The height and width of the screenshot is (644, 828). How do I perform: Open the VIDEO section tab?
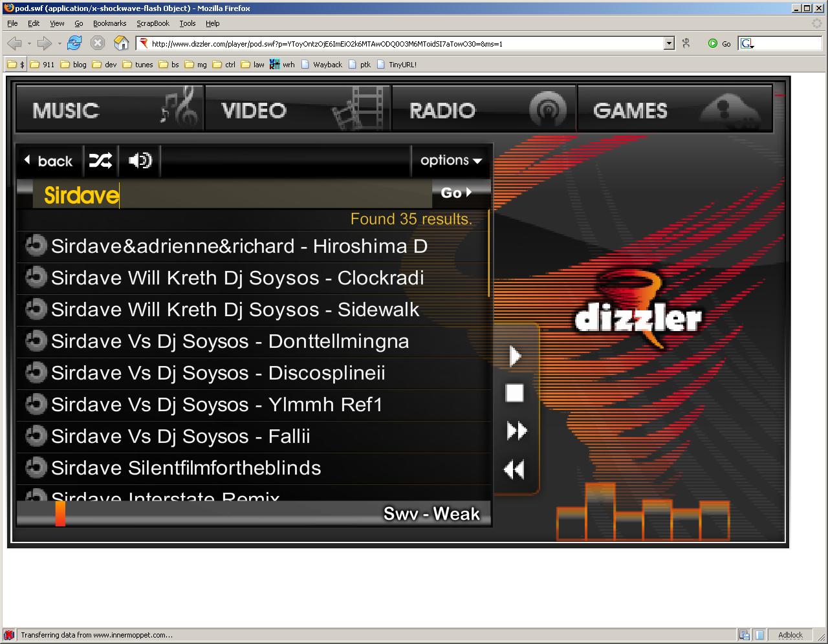[298, 110]
